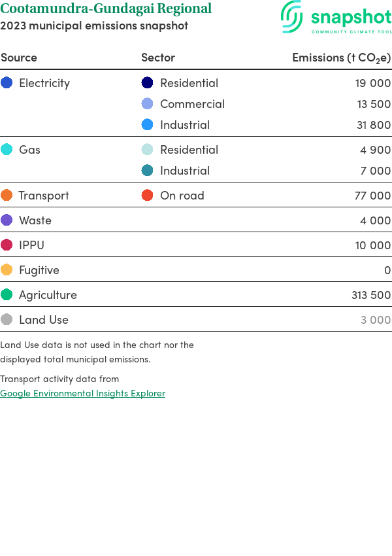Click the cyan Gas source dot

7,150
